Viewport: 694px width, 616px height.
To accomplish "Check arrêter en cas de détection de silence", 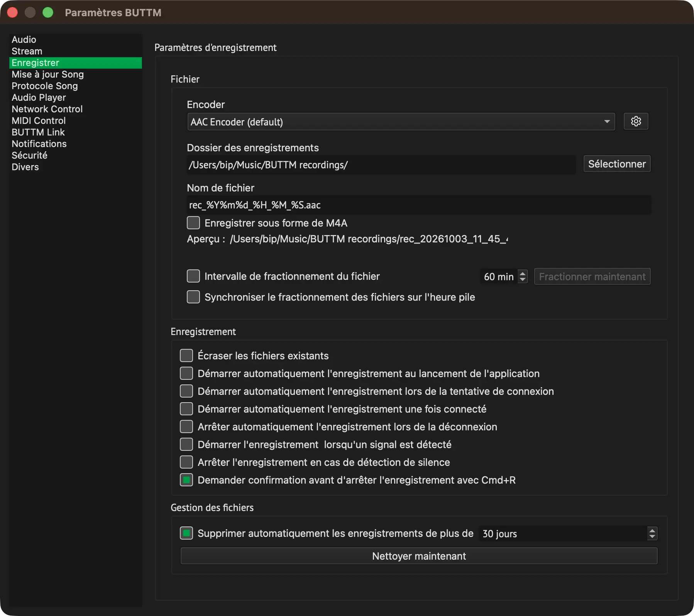I will coord(186,462).
